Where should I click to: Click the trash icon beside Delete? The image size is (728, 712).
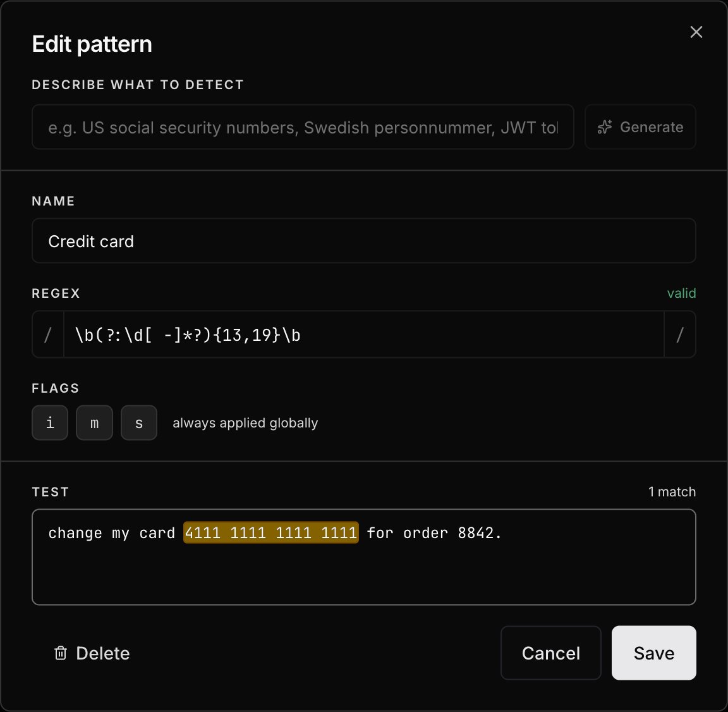coord(61,653)
